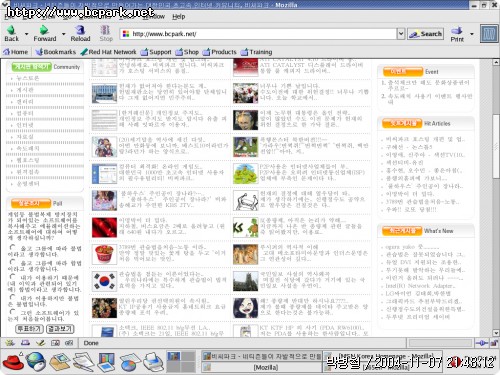
Task: Expand the Back button history arrow
Action: (26, 34)
